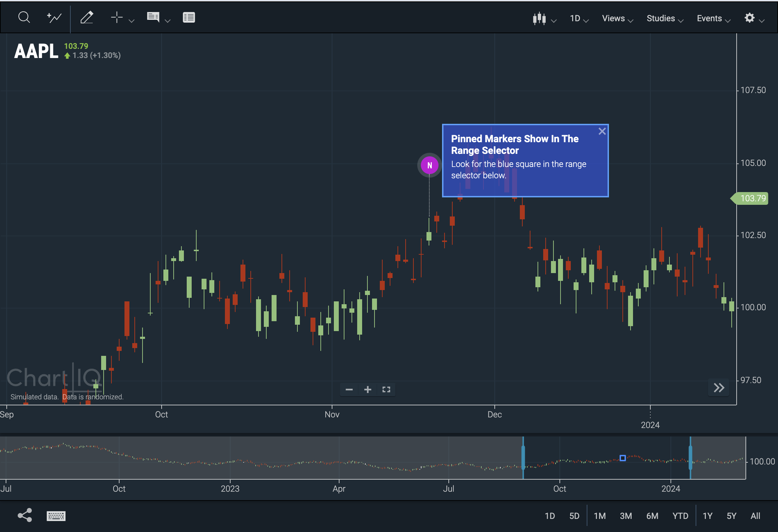Expand the crosshair options chevron

[x=132, y=21]
